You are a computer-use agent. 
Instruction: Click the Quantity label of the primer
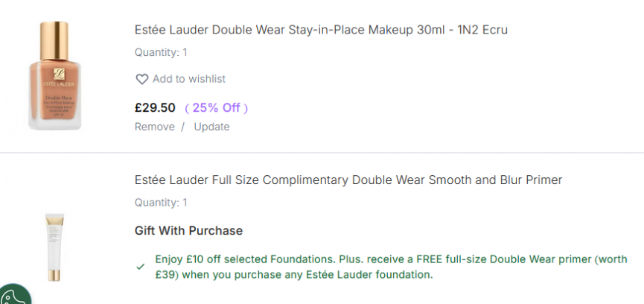pyautogui.click(x=156, y=202)
